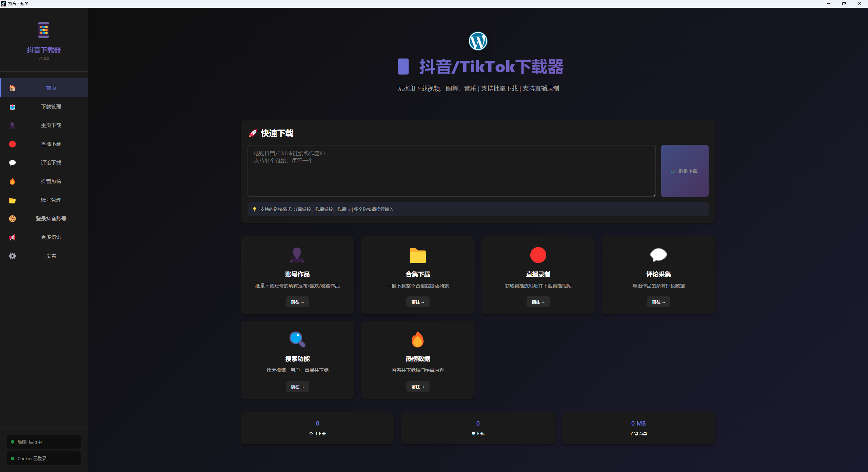Focus the link paste text area
This screenshot has width=868, height=472.
(x=452, y=171)
